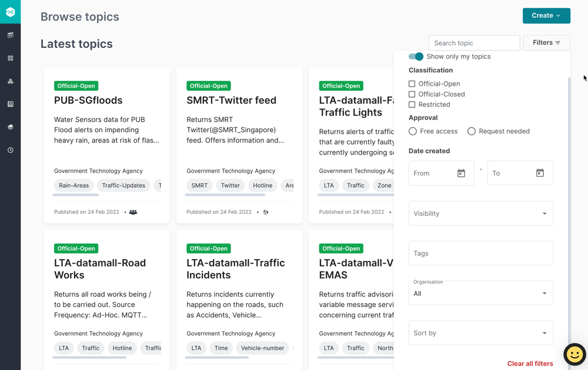Check the Restricted classification checkbox
Image resolution: width=588 pixels, height=370 pixels.
pos(412,105)
